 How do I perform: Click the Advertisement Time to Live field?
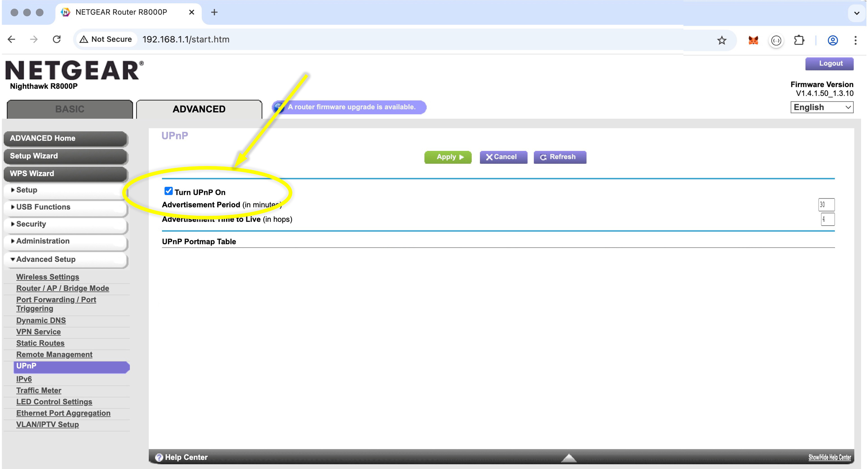[828, 219]
